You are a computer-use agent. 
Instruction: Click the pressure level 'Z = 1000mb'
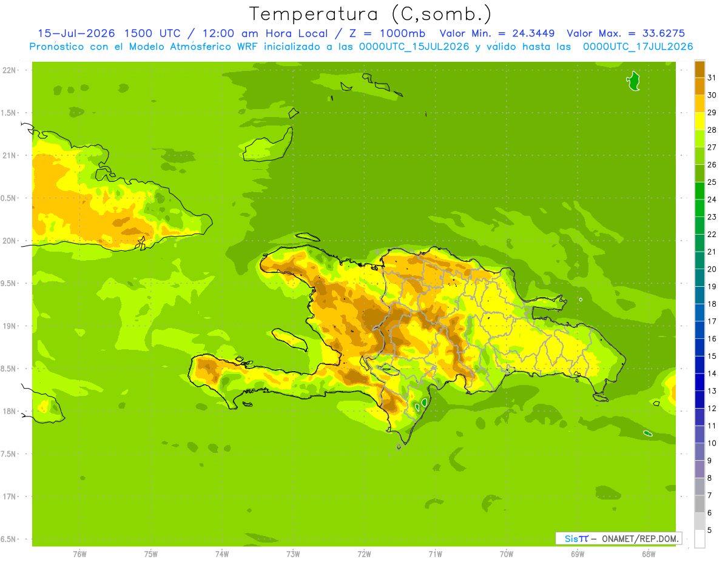[385, 33]
